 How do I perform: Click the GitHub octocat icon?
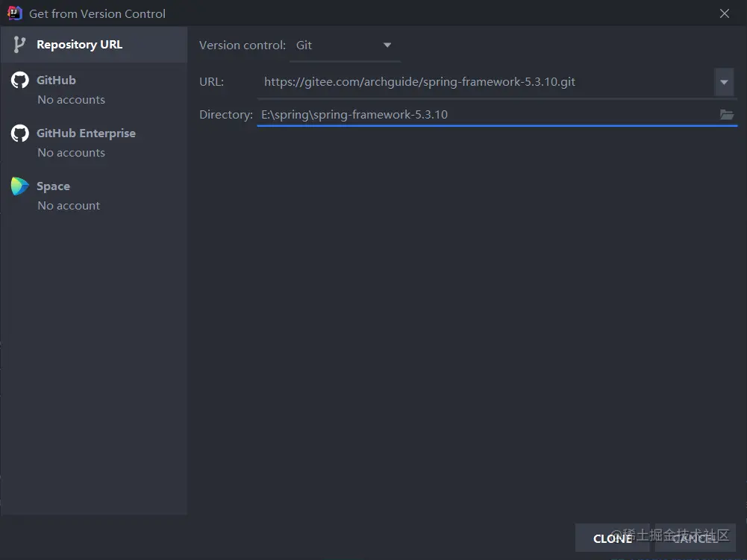click(20, 80)
